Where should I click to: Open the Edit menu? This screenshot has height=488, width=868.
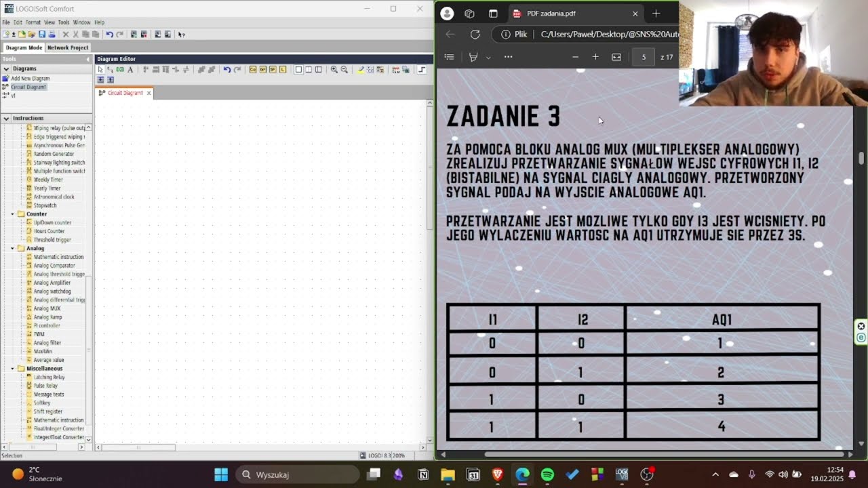click(18, 22)
